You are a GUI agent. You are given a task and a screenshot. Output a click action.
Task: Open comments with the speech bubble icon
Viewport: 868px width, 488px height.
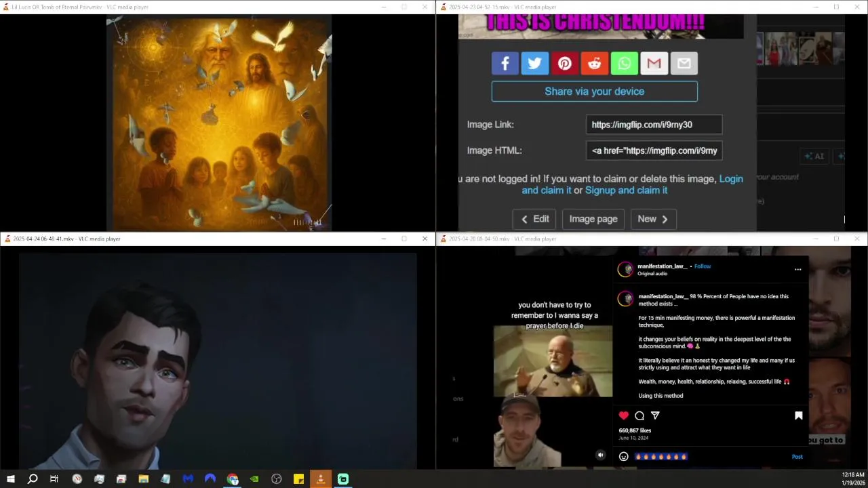pos(639,415)
